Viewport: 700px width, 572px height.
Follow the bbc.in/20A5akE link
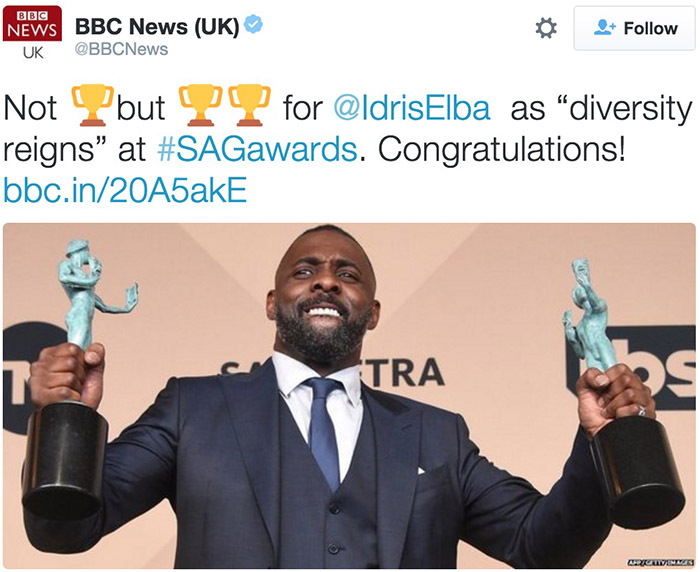click(x=125, y=190)
